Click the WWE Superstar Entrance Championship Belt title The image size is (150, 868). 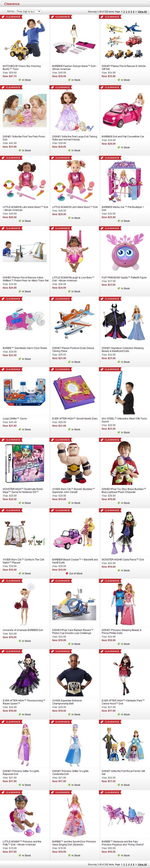(67, 702)
